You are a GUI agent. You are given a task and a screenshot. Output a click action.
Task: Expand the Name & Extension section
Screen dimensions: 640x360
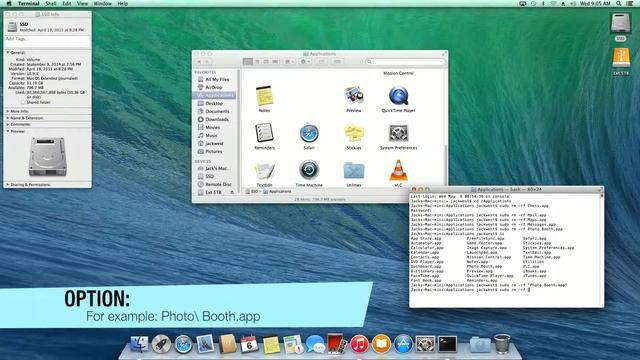coord(8,118)
